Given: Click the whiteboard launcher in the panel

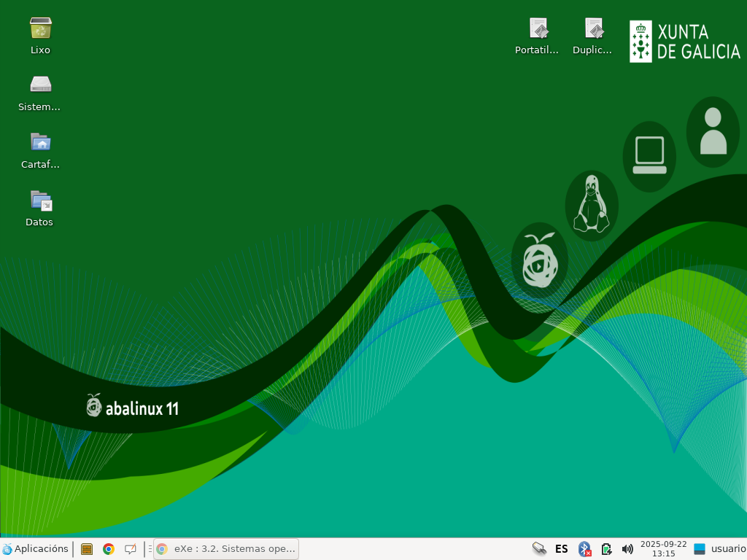Looking at the screenshot, I should tap(130, 549).
